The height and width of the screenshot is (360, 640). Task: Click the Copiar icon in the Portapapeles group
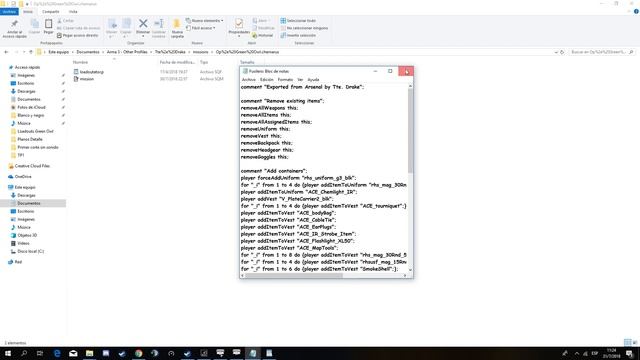pyautogui.click(x=34, y=24)
